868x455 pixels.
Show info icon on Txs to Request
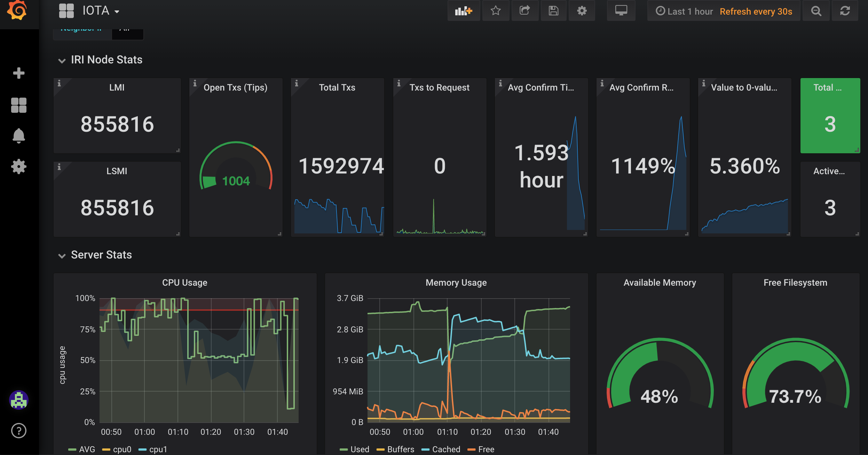pyautogui.click(x=399, y=83)
